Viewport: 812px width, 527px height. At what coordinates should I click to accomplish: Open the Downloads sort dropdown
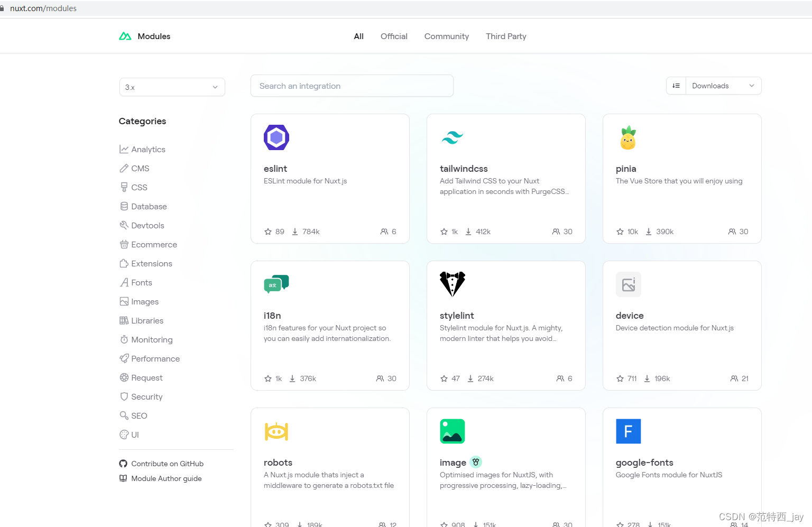(x=723, y=86)
